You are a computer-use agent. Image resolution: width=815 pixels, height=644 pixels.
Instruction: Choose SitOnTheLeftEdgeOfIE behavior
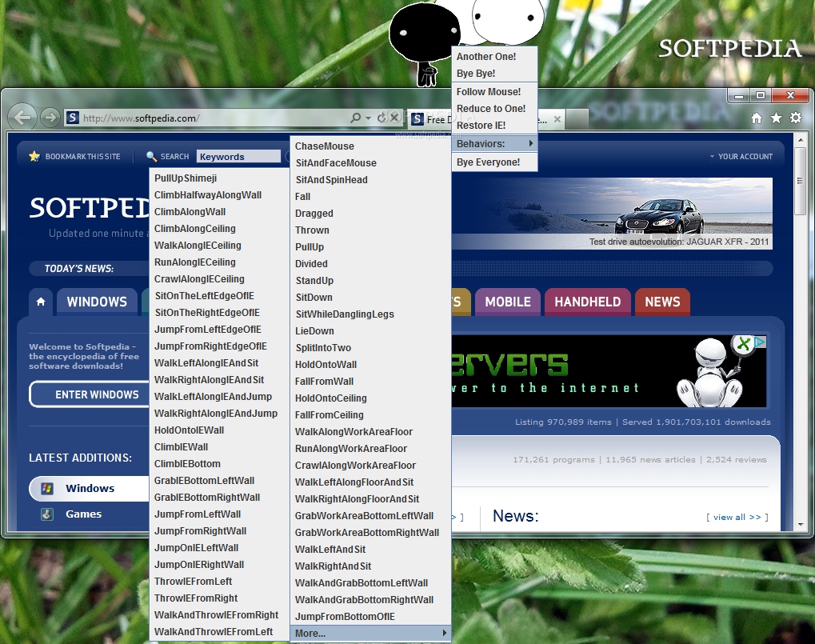pos(219,296)
